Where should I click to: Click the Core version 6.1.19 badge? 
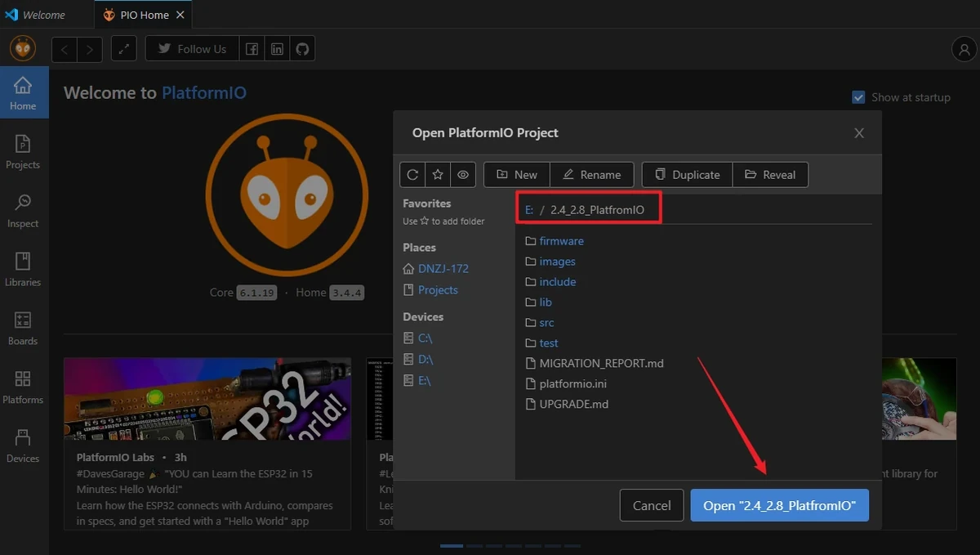pyautogui.click(x=258, y=293)
